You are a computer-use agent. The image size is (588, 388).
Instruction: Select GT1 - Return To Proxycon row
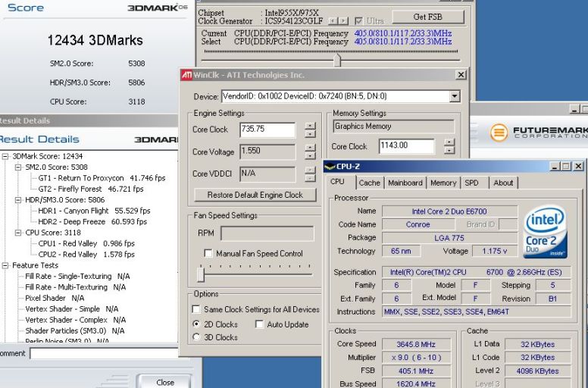[102, 178]
